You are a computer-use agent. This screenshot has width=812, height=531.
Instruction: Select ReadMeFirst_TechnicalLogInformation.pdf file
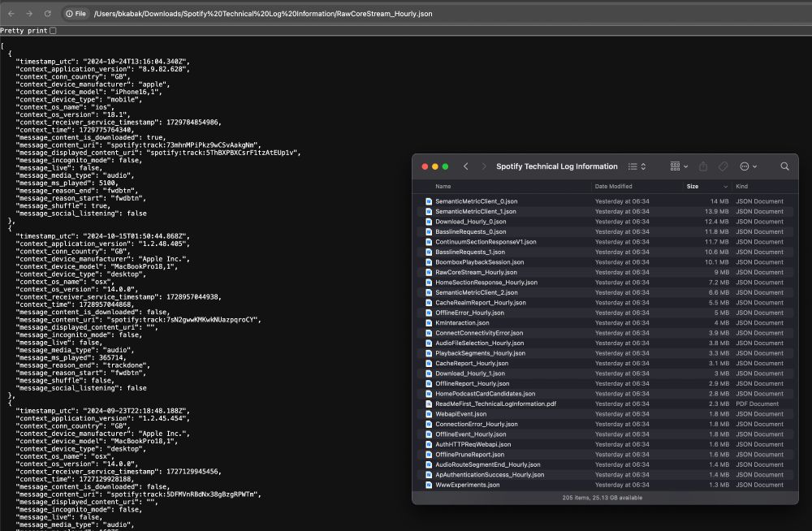coord(495,404)
